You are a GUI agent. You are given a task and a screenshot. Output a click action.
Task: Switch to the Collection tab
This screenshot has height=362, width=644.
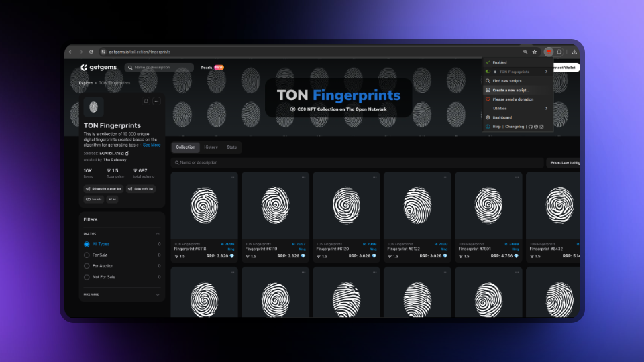[x=186, y=147]
